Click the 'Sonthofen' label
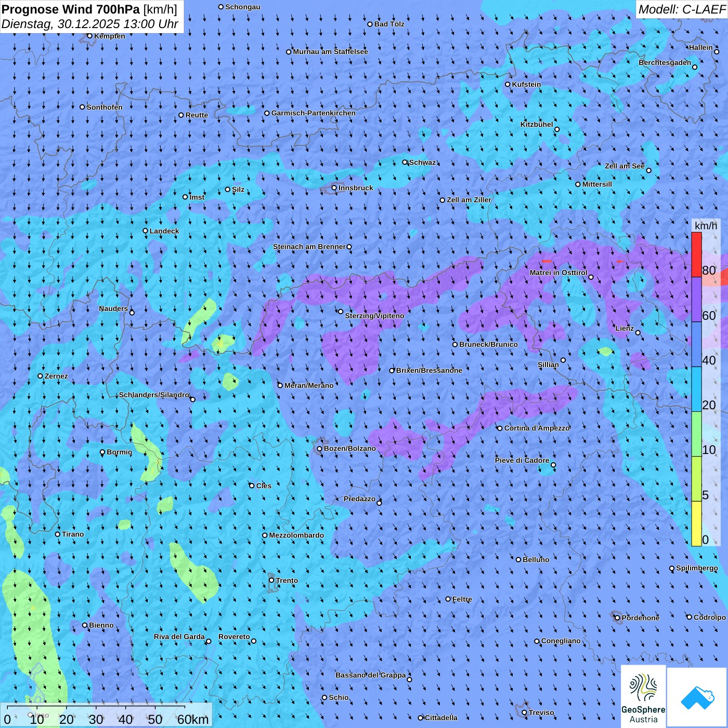This screenshot has height=728, width=728. point(105,108)
